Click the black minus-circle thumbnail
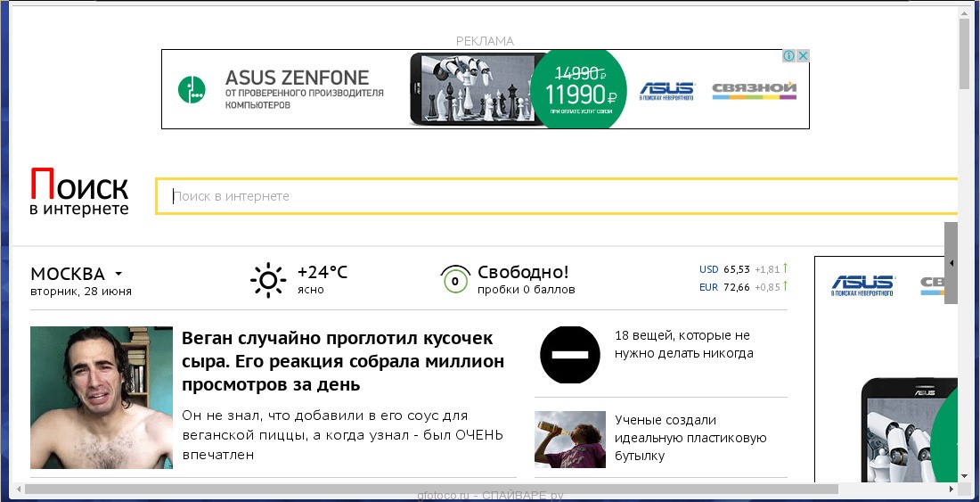The height and width of the screenshot is (502, 980). (x=570, y=355)
